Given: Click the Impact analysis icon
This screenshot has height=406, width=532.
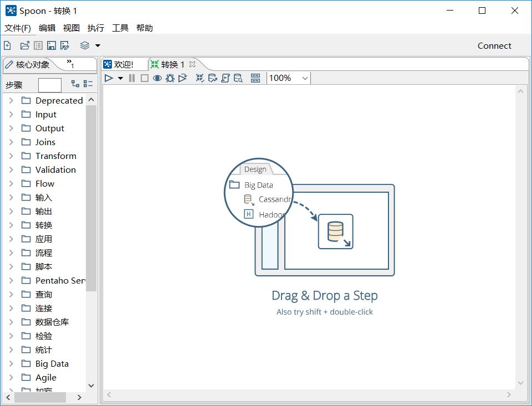Looking at the screenshot, I should [x=213, y=78].
